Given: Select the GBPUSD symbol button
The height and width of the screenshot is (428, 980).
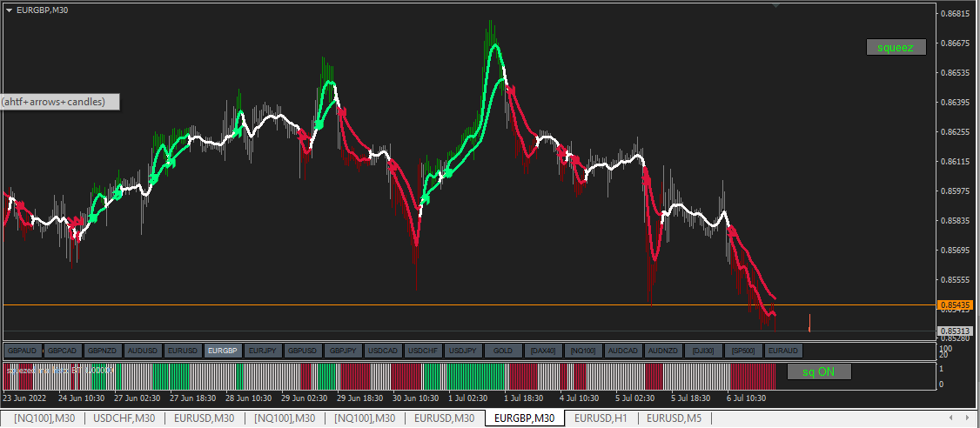Looking at the screenshot, I should coord(304,351).
